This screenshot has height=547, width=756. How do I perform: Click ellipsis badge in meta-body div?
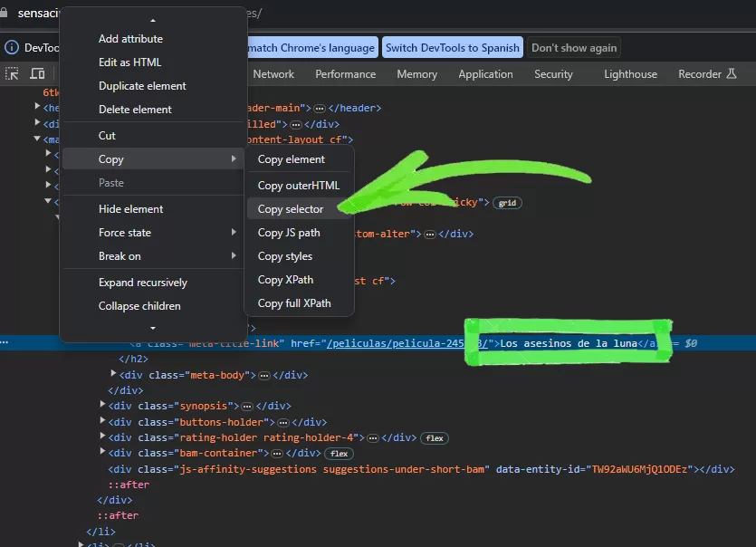263,375
